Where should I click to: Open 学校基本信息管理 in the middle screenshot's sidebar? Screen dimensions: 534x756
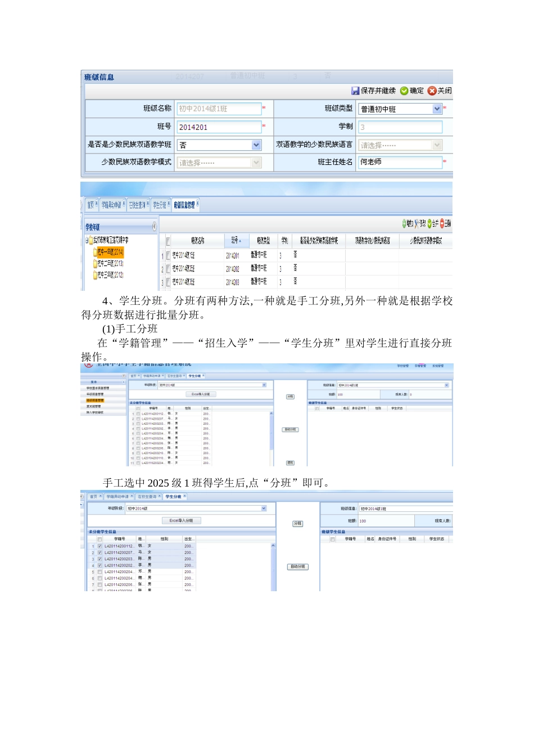pyautogui.click(x=98, y=388)
